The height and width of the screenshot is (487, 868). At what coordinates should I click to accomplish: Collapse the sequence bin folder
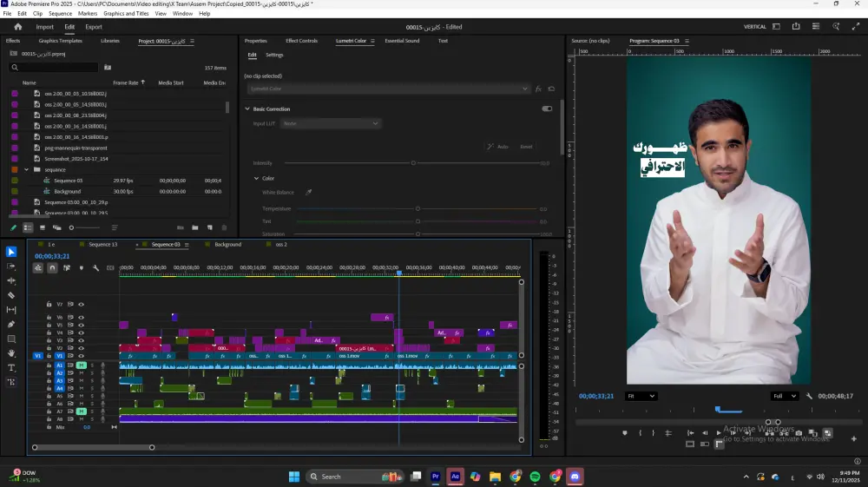point(26,170)
